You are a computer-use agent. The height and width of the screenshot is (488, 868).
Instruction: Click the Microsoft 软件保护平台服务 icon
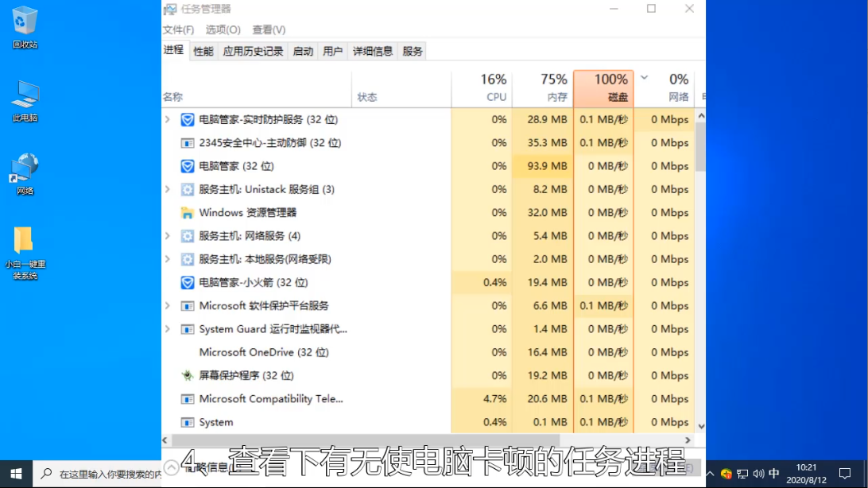pos(187,305)
